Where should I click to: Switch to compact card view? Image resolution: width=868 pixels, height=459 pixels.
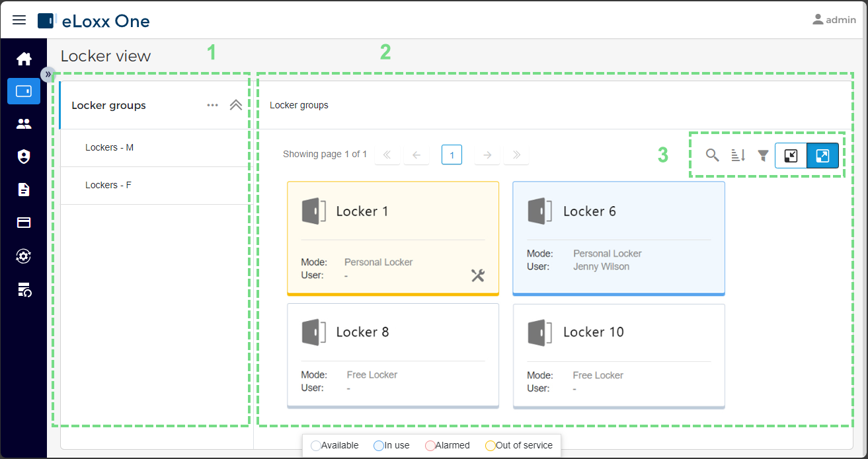pyautogui.click(x=791, y=156)
